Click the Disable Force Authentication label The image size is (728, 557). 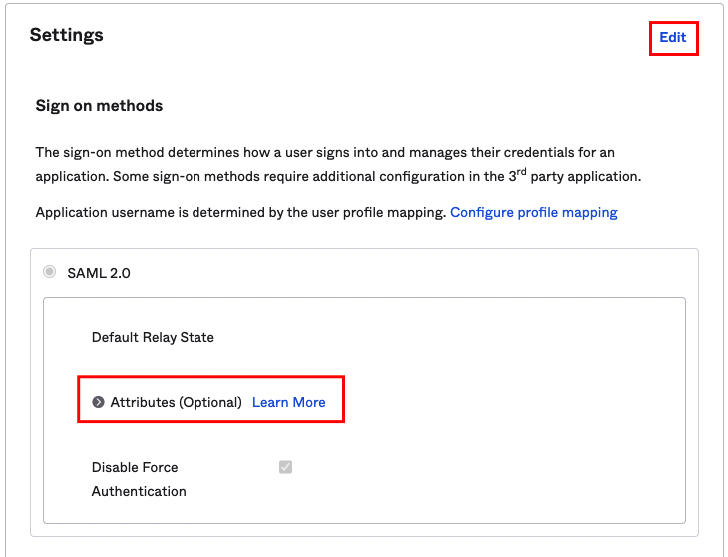click(139, 479)
